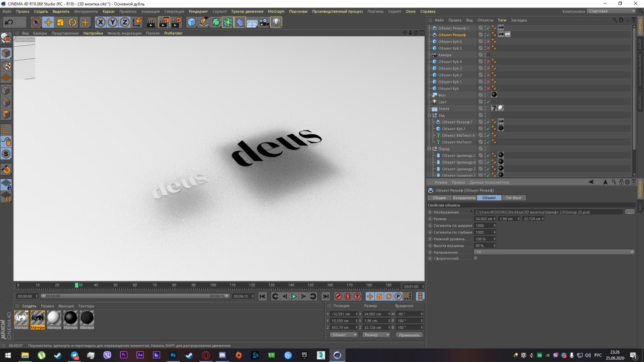Toggle the Z axis lock
Viewport: 644px width, 362px height.
(125, 22)
